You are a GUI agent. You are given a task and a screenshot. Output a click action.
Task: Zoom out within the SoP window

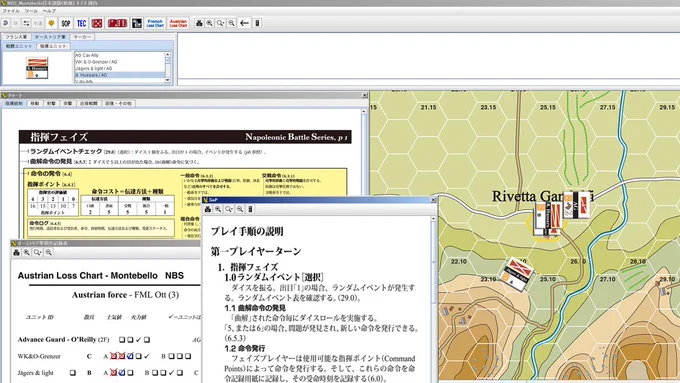240,209
